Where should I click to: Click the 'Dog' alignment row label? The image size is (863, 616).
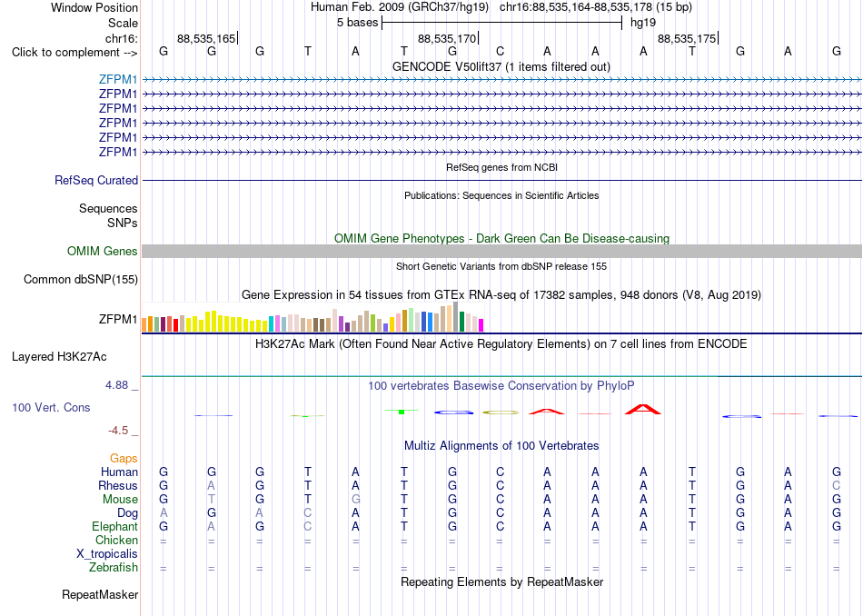point(127,513)
